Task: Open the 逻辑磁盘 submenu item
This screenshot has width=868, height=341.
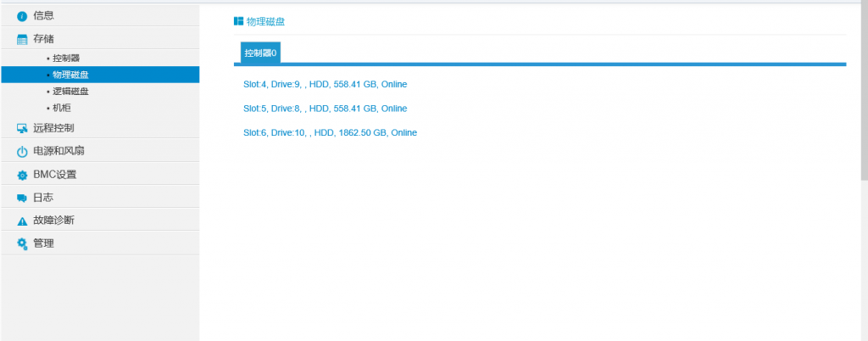Action: pos(70,92)
